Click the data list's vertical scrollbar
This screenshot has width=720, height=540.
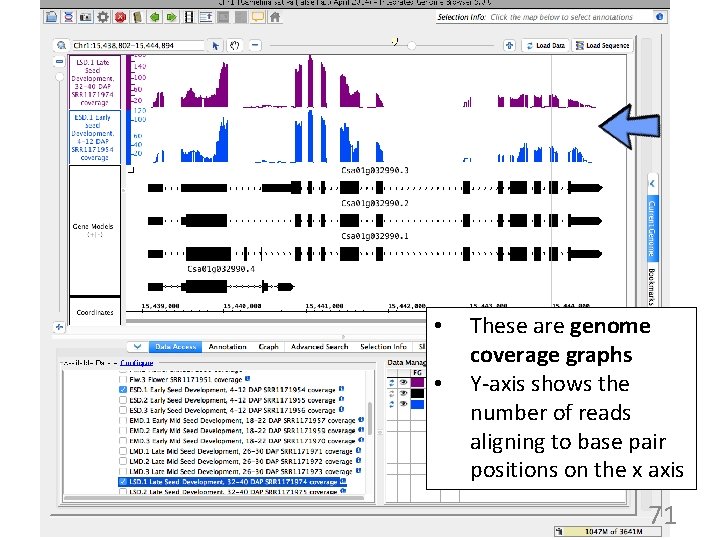click(370, 418)
